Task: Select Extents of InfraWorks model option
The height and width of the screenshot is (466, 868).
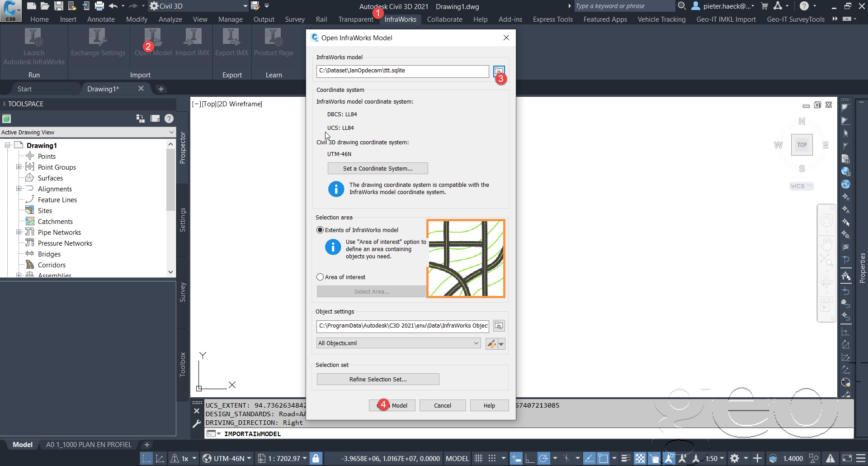Action: pos(357,230)
